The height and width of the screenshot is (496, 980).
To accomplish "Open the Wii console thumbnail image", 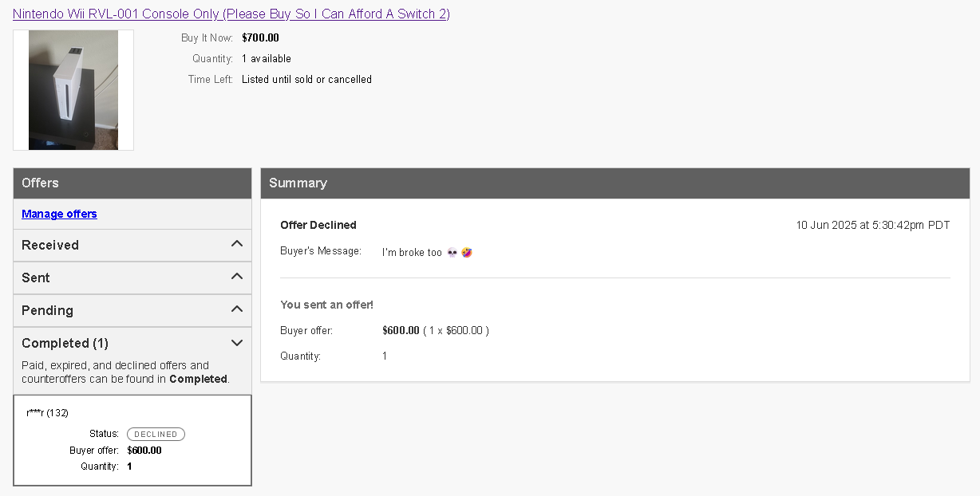I will pos(73,90).
